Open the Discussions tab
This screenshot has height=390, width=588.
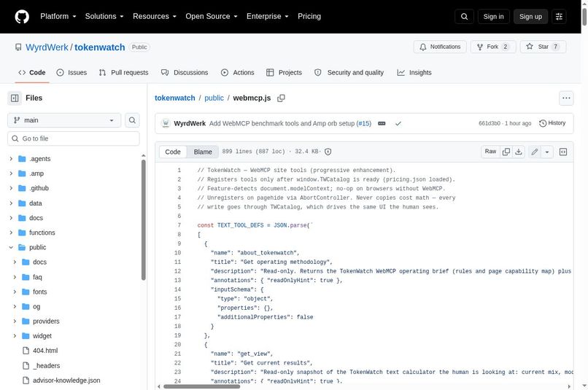pyautogui.click(x=185, y=73)
